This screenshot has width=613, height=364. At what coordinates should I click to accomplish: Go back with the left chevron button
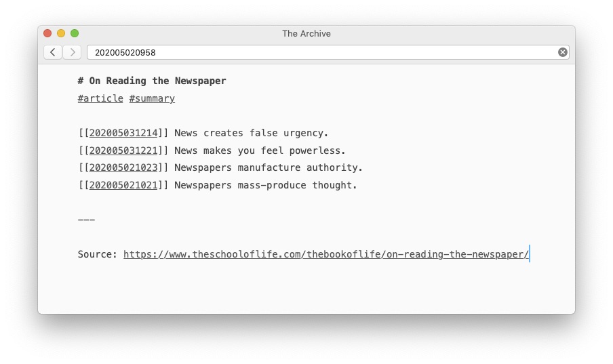click(53, 52)
